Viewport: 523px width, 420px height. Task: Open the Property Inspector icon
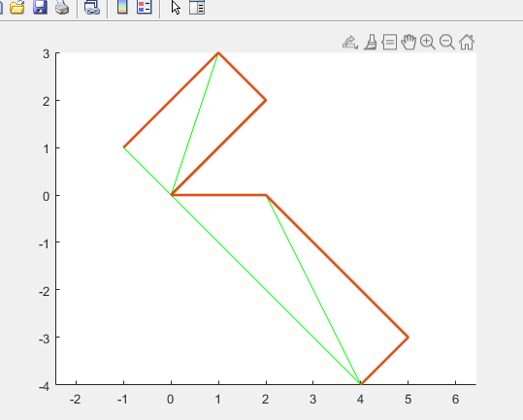pos(197,7)
